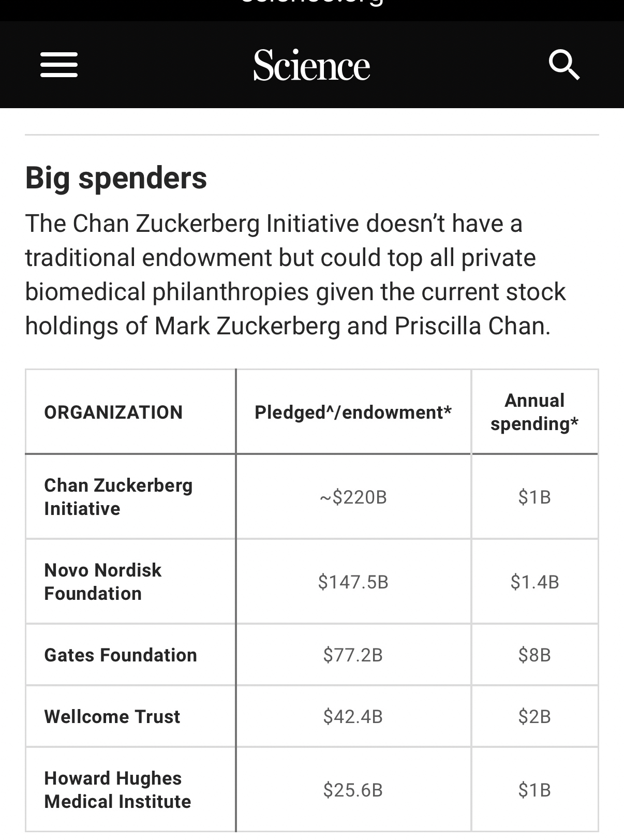This screenshot has width=624, height=840.
Task: Select the Wellcome Trust row label
Action: (x=112, y=717)
